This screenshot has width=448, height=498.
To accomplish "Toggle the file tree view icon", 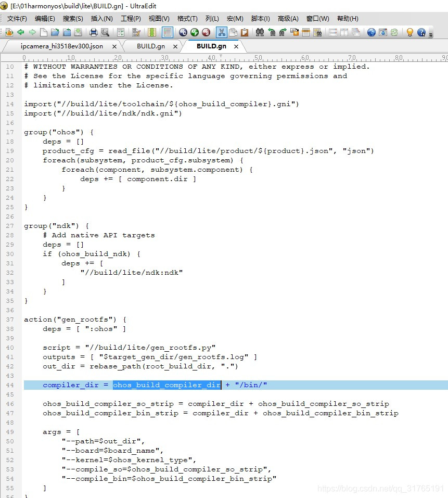I will pos(168,32).
